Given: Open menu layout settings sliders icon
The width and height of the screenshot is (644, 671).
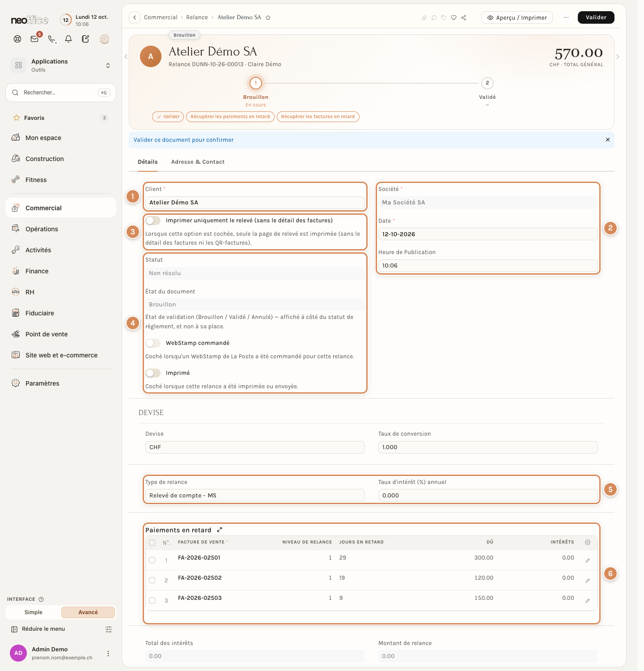Looking at the screenshot, I should pos(109,629).
